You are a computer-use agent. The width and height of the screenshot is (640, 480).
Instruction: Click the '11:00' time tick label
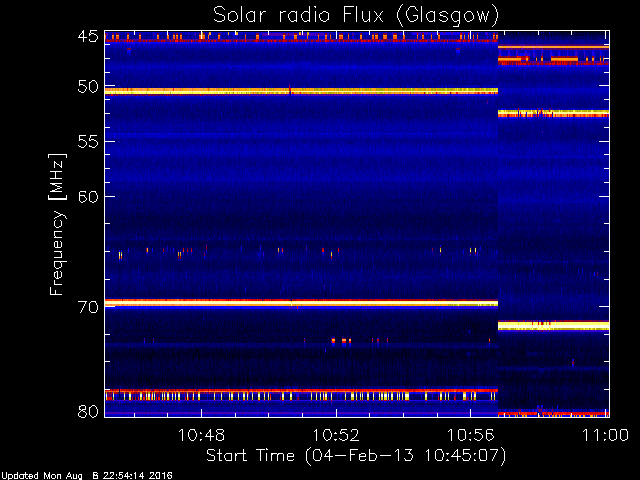(x=605, y=435)
